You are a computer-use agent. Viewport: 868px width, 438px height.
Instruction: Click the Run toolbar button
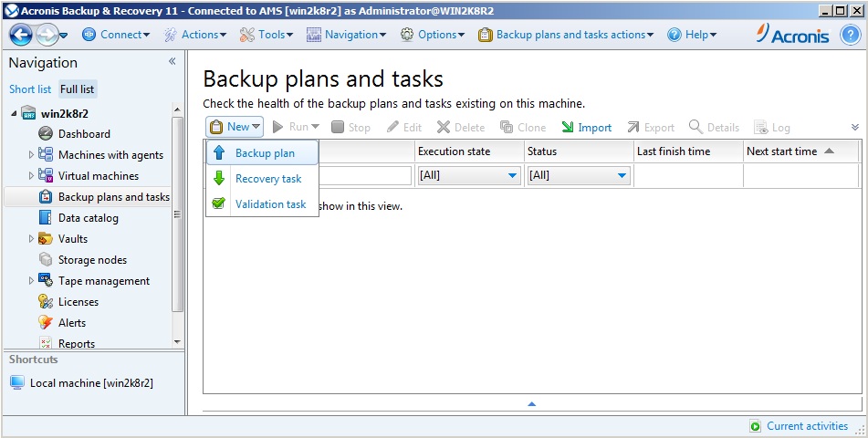[296, 128]
